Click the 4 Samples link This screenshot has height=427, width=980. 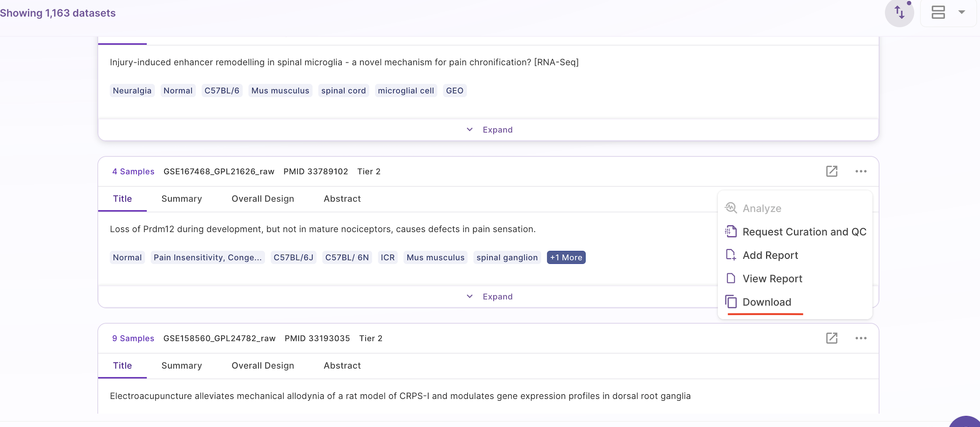(133, 171)
